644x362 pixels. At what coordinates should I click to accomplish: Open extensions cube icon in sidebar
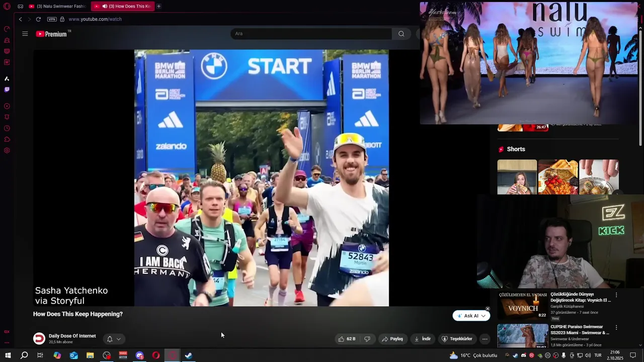pos(7,139)
